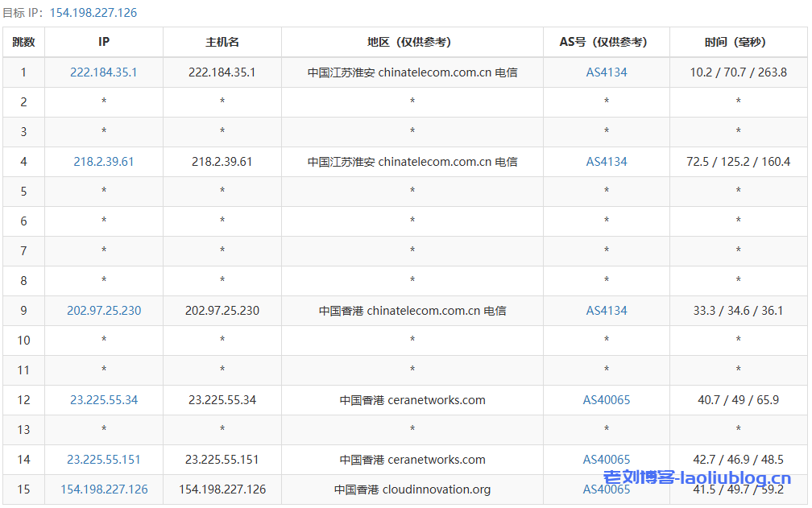Viewport: 812px width, 508px height.
Task: Click the 地区（仅供参考） column header
Action: click(x=412, y=42)
